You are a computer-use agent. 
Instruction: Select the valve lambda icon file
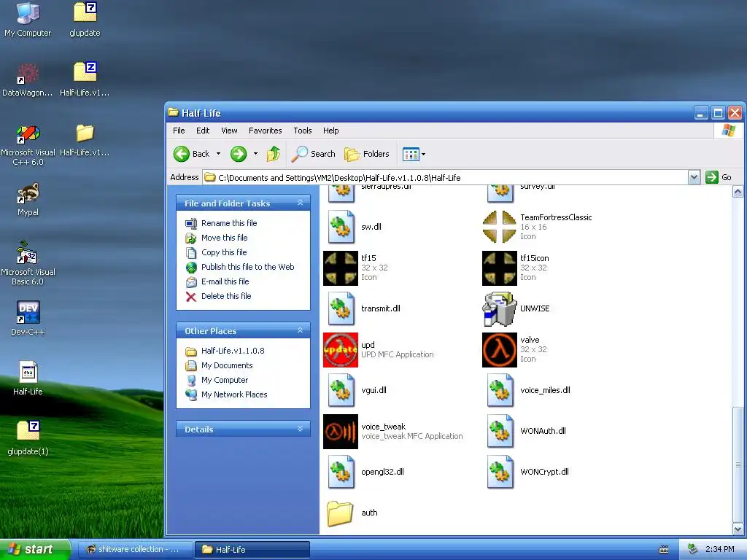(499, 350)
